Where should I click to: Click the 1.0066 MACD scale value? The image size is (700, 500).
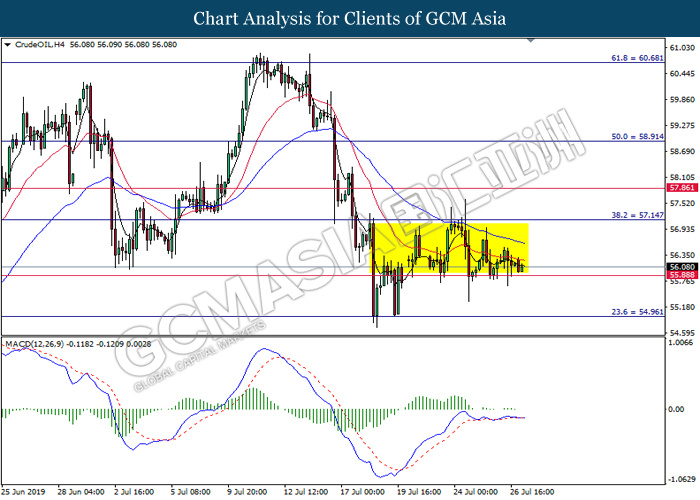click(682, 343)
